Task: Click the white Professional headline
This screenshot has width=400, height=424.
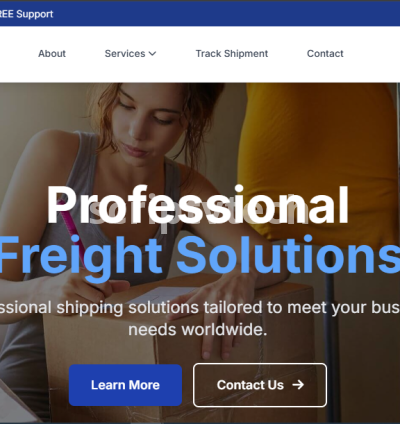Action: click(198, 205)
